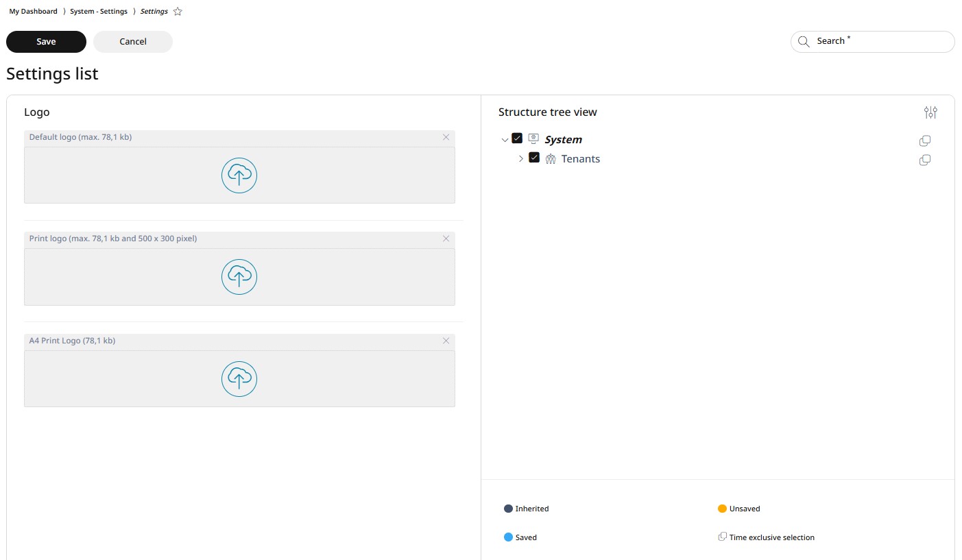Clear the Default logo with X

point(446,137)
